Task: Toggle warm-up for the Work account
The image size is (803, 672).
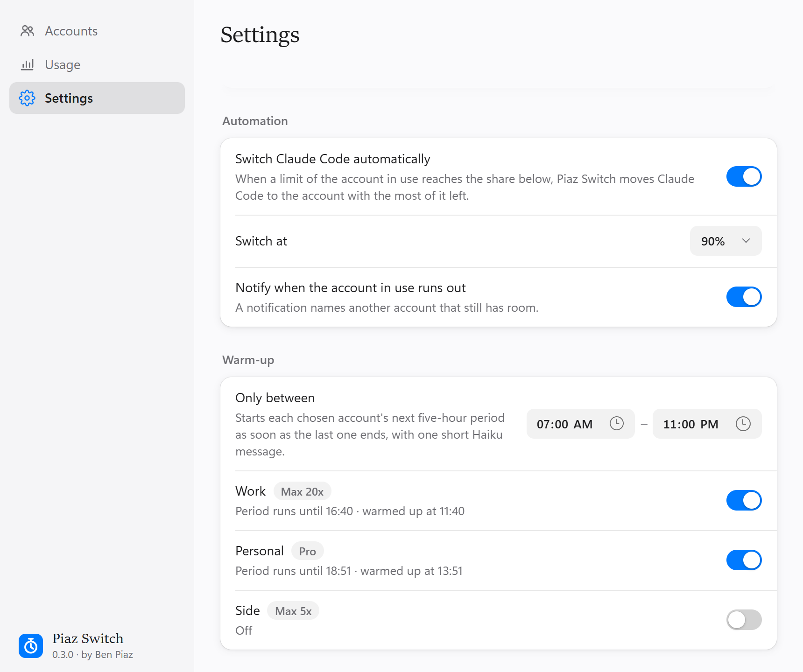Action: coord(744,500)
